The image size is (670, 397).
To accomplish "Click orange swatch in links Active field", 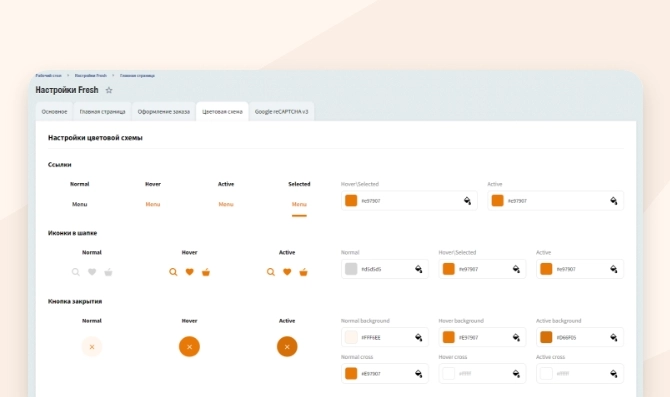I will tap(497, 200).
